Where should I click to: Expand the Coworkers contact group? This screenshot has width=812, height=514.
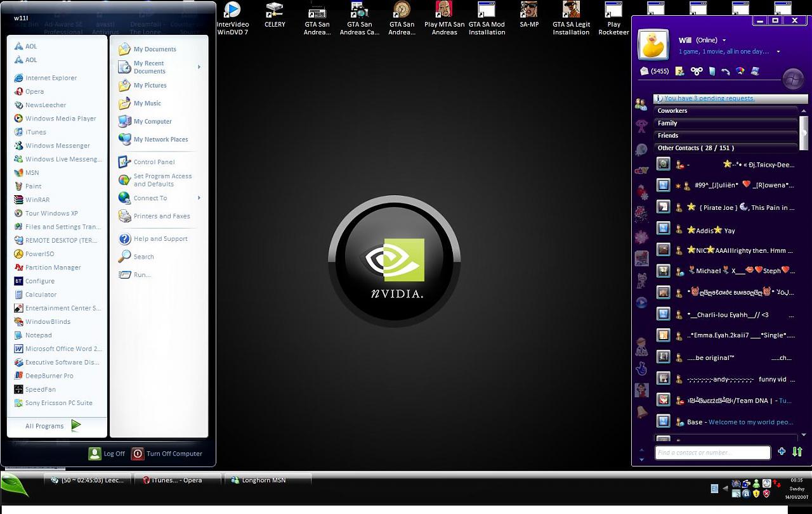tap(725, 111)
